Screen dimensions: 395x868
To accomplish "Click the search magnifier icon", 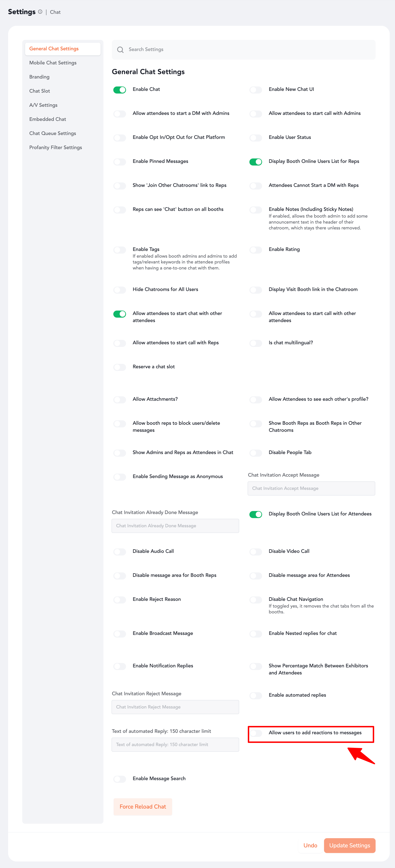I will pyautogui.click(x=120, y=50).
